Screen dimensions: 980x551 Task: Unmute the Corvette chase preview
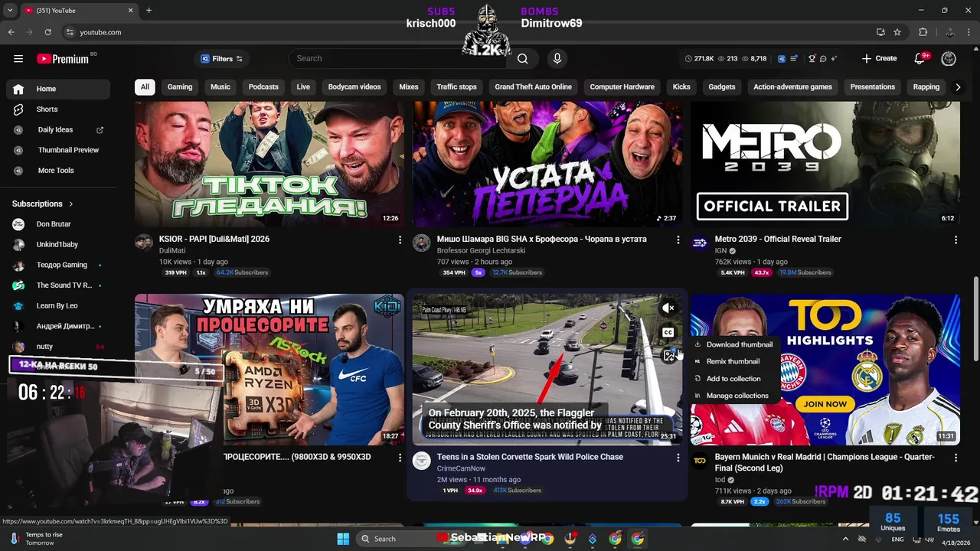[x=668, y=308]
